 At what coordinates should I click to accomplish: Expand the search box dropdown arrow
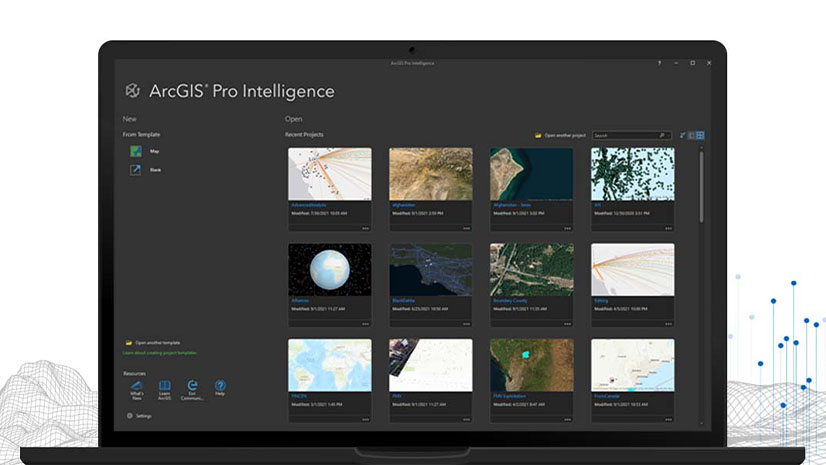pos(668,135)
